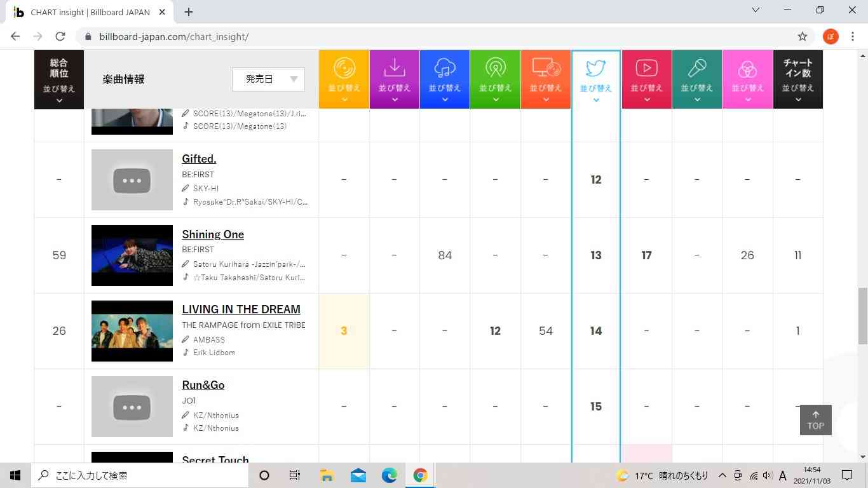Sort by Twitter bird icon column
The image size is (868, 488).
pyautogui.click(x=596, y=79)
